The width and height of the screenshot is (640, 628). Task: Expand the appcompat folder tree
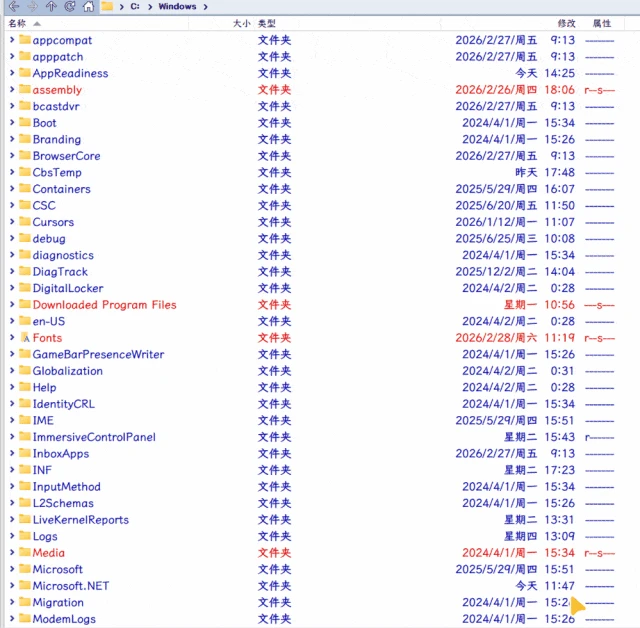coord(12,40)
